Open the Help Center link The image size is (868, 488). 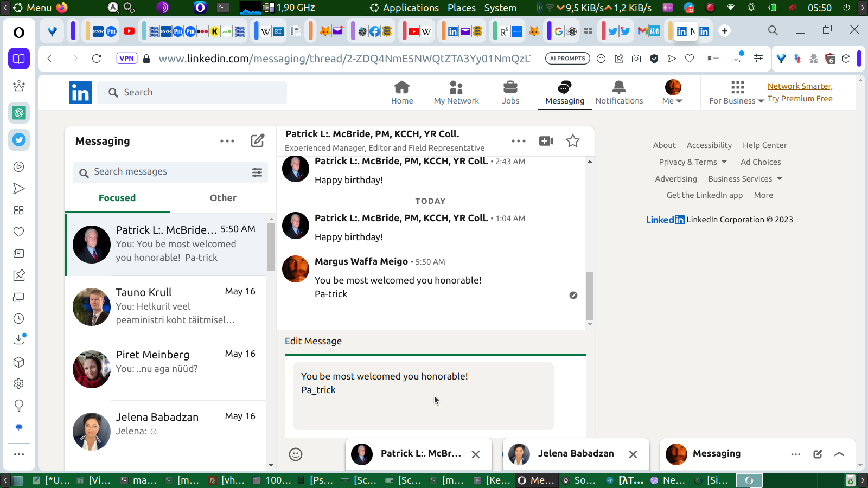(x=764, y=145)
